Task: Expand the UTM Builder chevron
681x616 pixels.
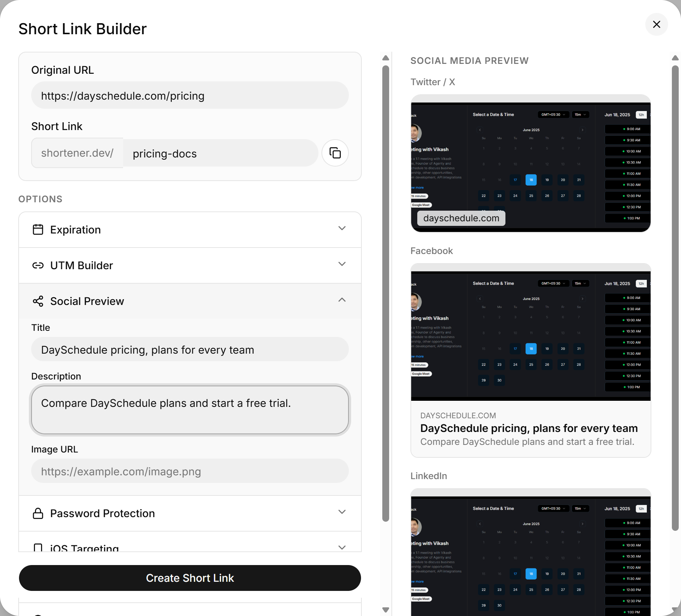Action: pos(342,264)
